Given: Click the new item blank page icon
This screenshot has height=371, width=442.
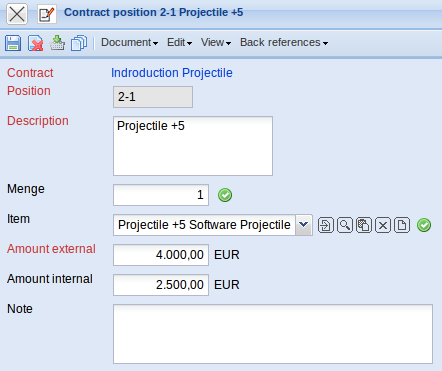Looking at the screenshot, I should (x=402, y=225).
